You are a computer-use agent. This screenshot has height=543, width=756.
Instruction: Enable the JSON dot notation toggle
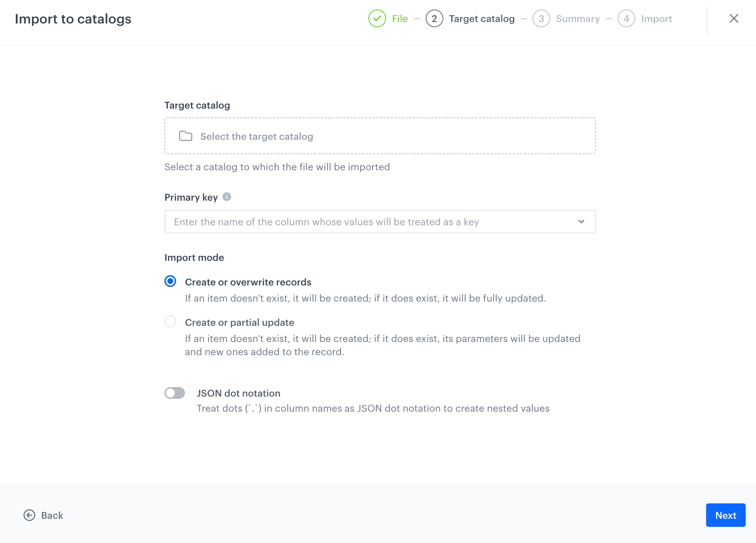(175, 393)
